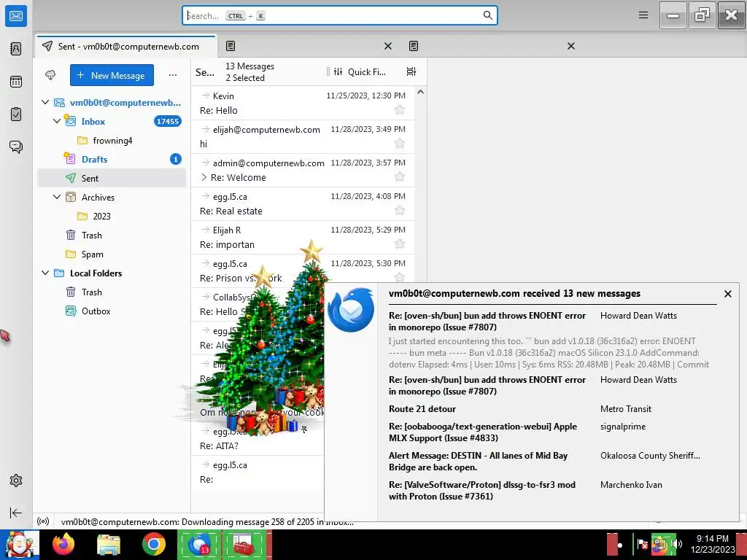Open the Chat space icon
747x560 pixels.
16,147
